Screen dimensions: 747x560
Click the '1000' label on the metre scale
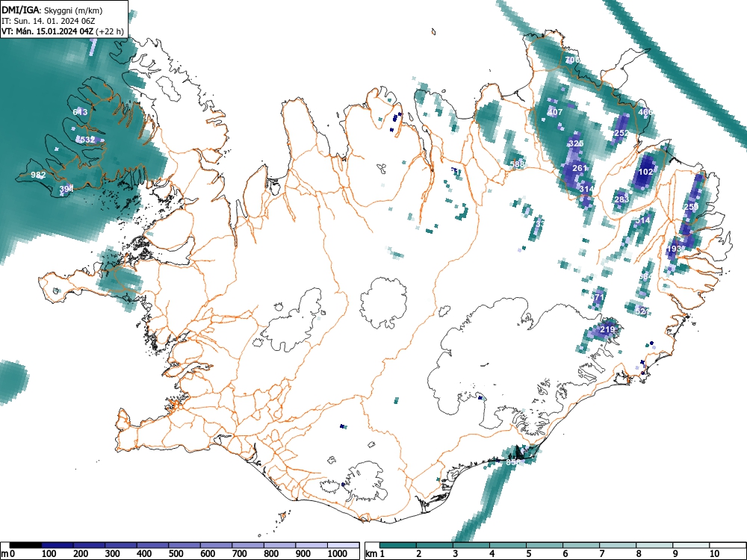click(x=338, y=554)
